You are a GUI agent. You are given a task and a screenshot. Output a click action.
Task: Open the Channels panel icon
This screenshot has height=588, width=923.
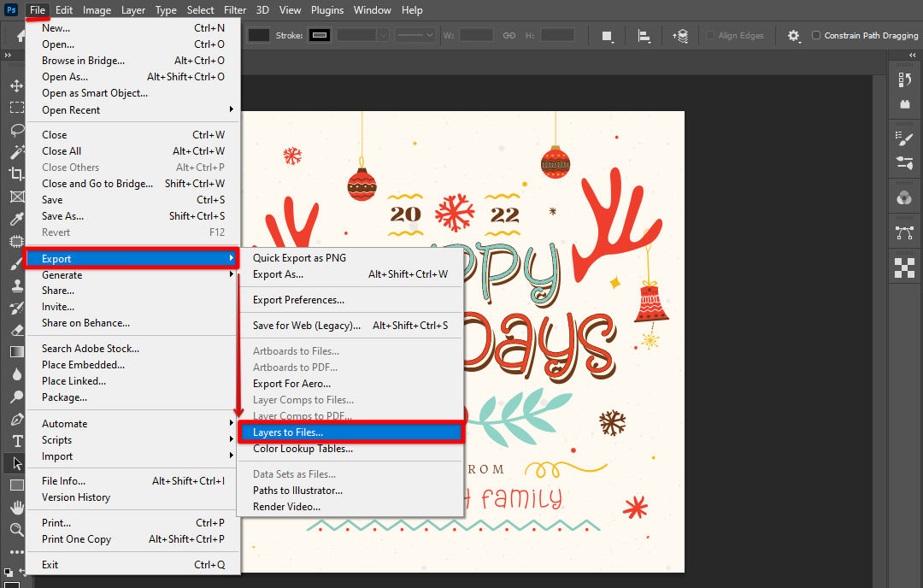tap(904, 198)
